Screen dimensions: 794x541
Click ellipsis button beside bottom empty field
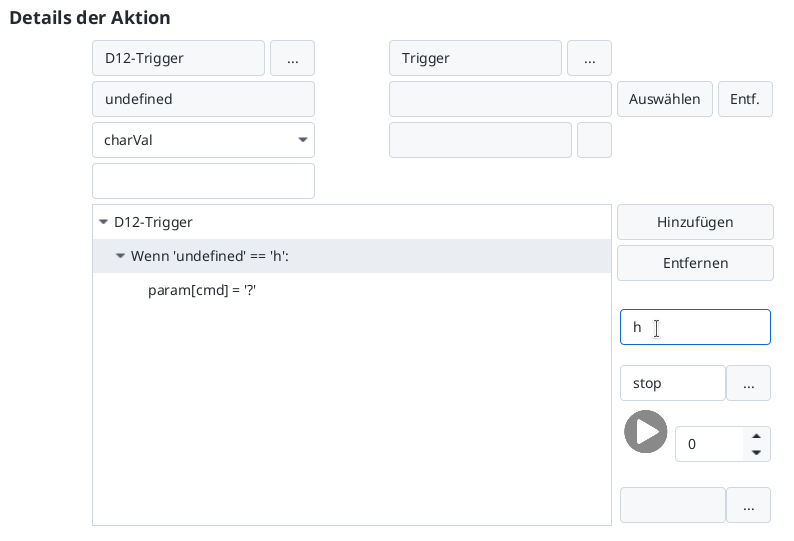point(748,505)
